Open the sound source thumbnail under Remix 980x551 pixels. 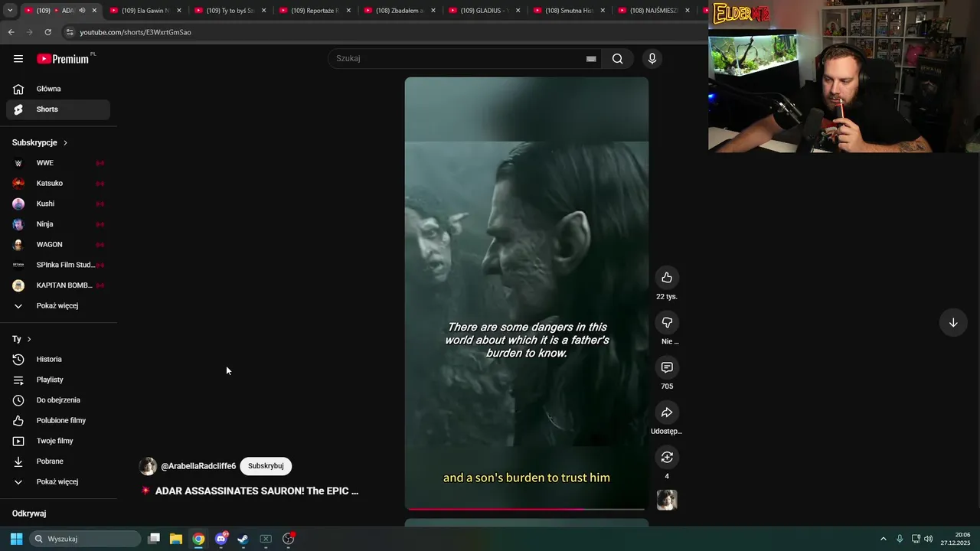coord(667,500)
